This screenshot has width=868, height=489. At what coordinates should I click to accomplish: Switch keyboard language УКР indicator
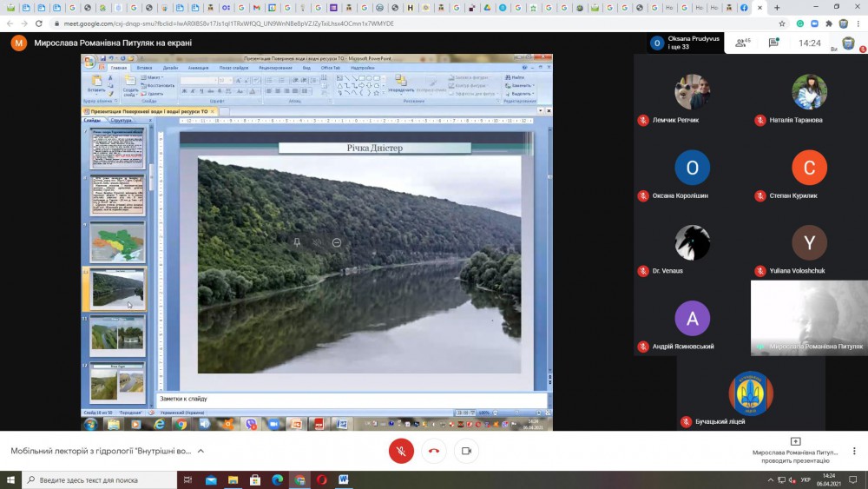[x=806, y=479]
